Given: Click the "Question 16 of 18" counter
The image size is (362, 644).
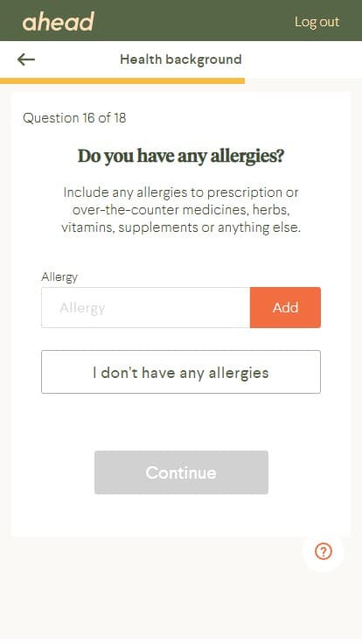Looking at the screenshot, I should pyautogui.click(x=74, y=118).
